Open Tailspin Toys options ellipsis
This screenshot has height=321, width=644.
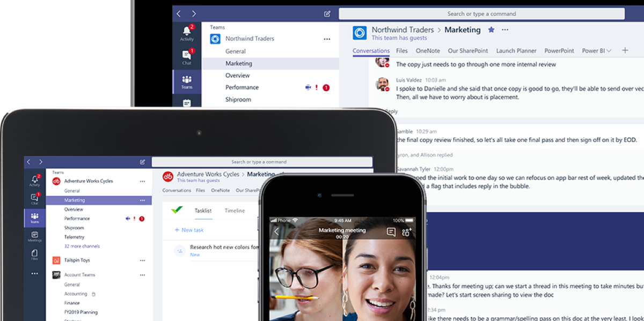tap(142, 260)
